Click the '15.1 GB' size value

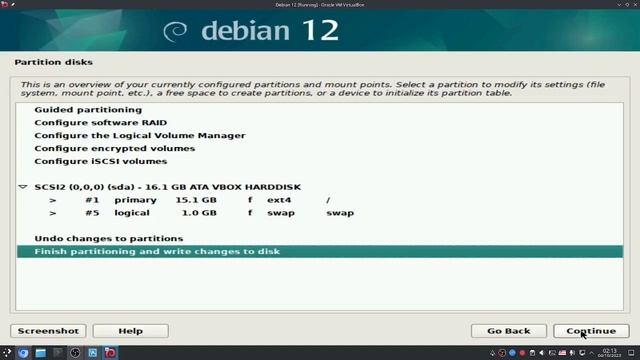[x=196, y=200]
